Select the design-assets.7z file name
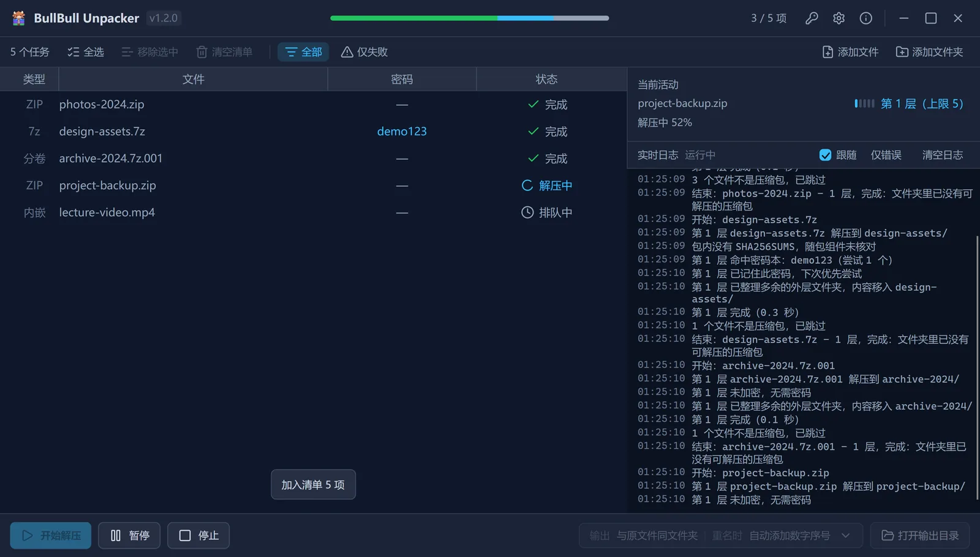The width and height of the screenshot is (980, 557). [x=102, y=132]
